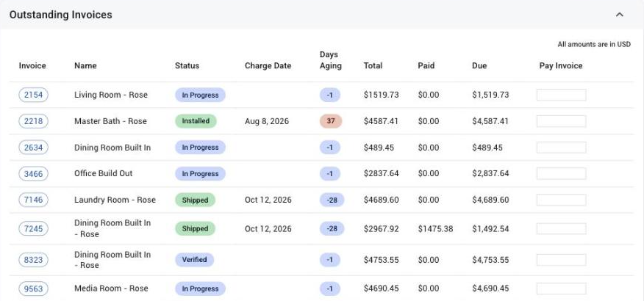Click due amount $2,837.64

click(490, 173)
